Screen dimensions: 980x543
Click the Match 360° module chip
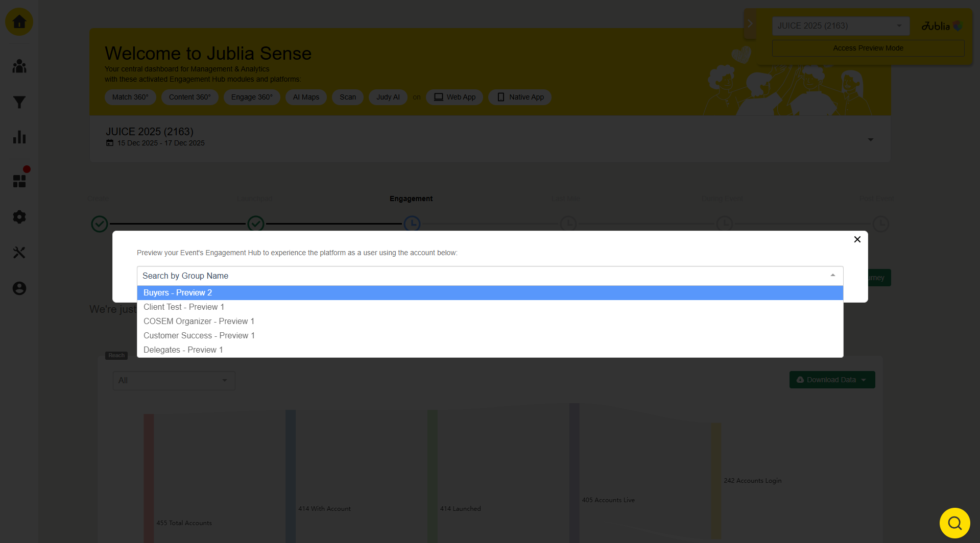point(130,97)
